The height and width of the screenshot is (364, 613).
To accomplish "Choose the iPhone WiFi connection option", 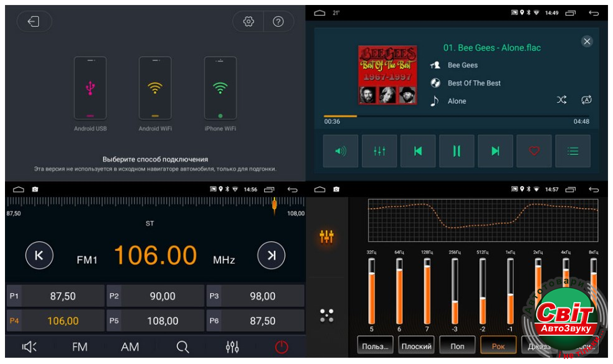I will tap(220, 88).
